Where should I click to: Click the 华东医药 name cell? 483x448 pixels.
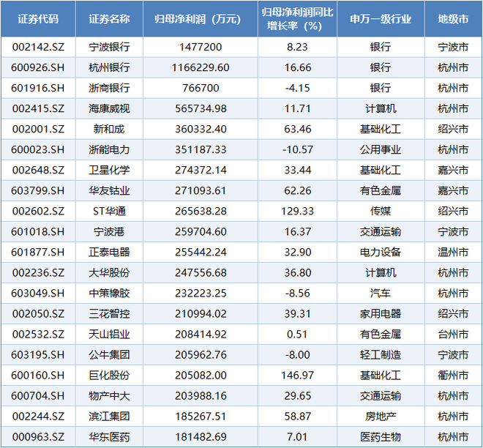pyautogui.click(x=108, y=437)
